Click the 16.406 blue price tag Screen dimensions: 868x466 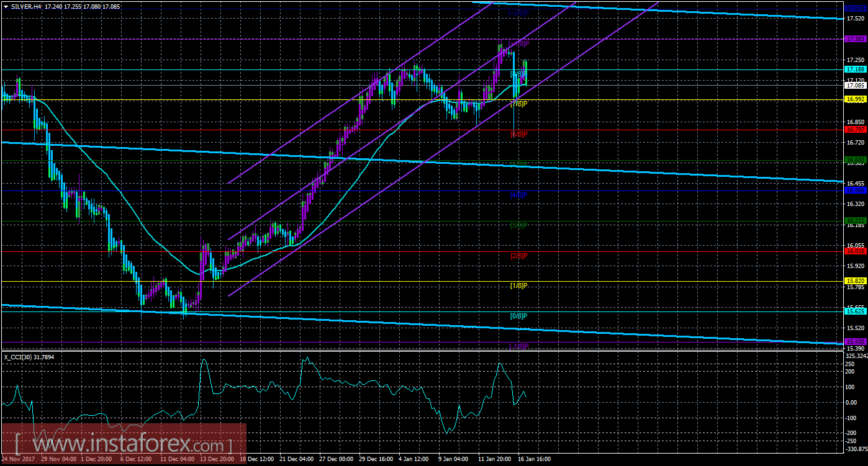click(856, 190)
